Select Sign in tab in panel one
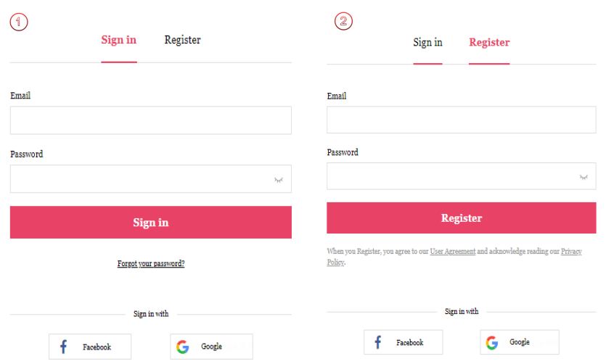Screen dimensions: 606x364 (118, 40)
